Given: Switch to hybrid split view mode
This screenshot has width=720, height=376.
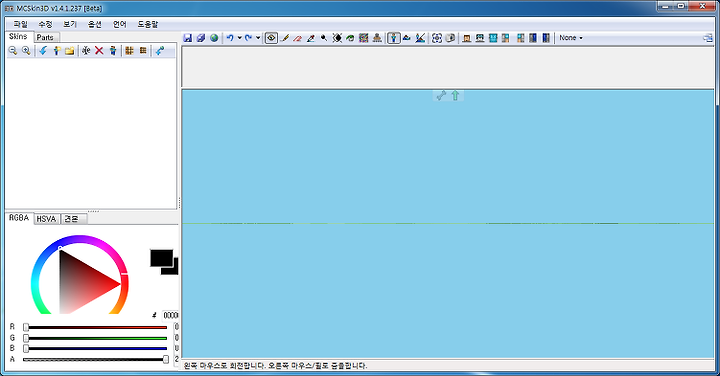Looking at the screenshot, I should 420,38.
